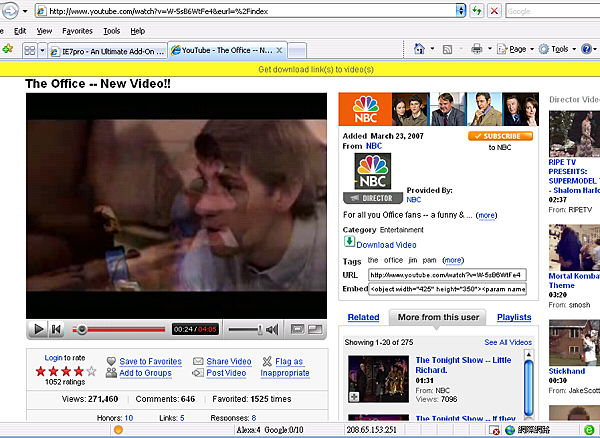This screenshot has height=438, width=600.
Task: Click the blocked popup status bar icon
Action: click(494, 430)
